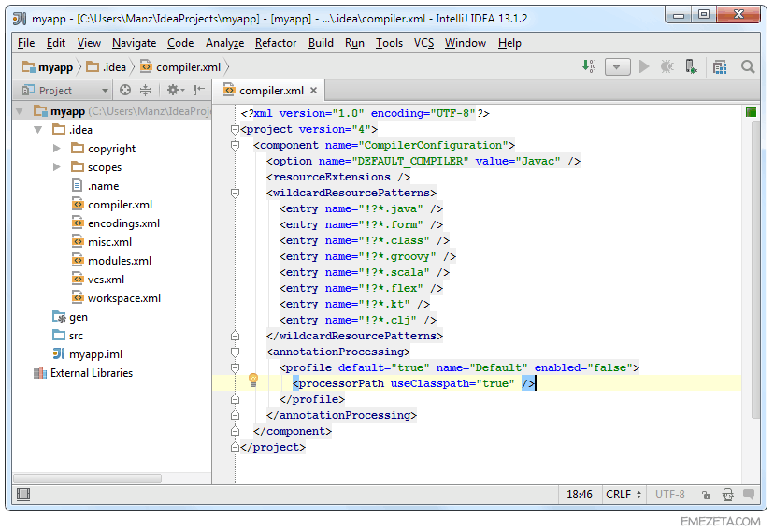Select misc.xml in the project tree

click(102, 242)
